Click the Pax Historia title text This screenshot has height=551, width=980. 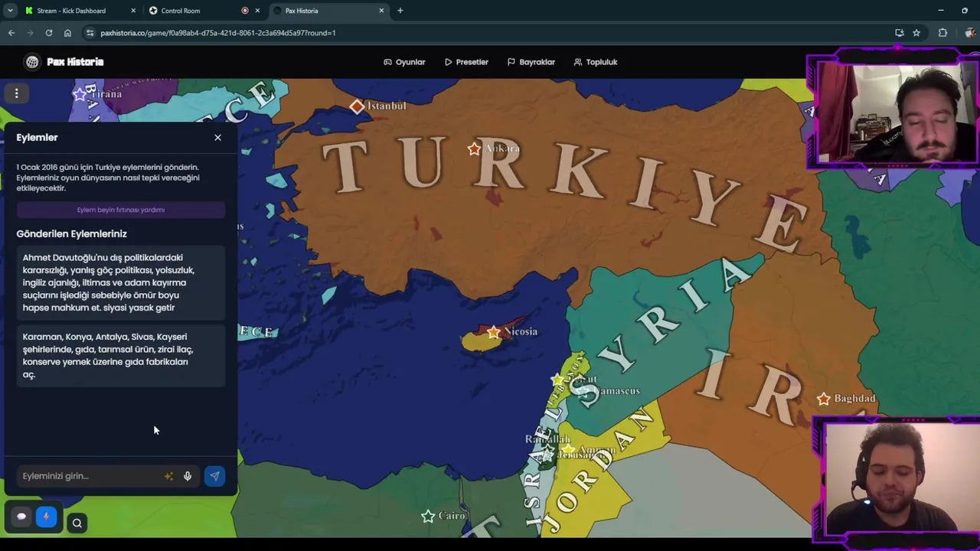point(75,62)
